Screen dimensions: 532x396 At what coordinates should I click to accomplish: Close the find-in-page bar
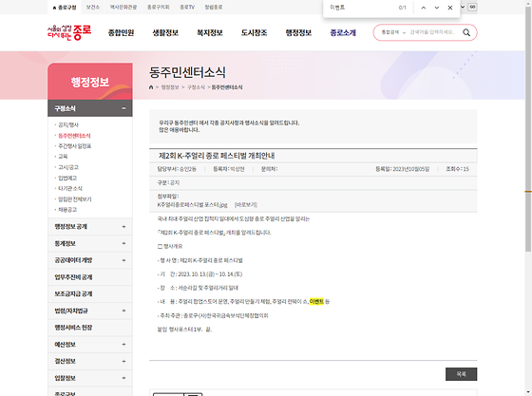[450, 8]
